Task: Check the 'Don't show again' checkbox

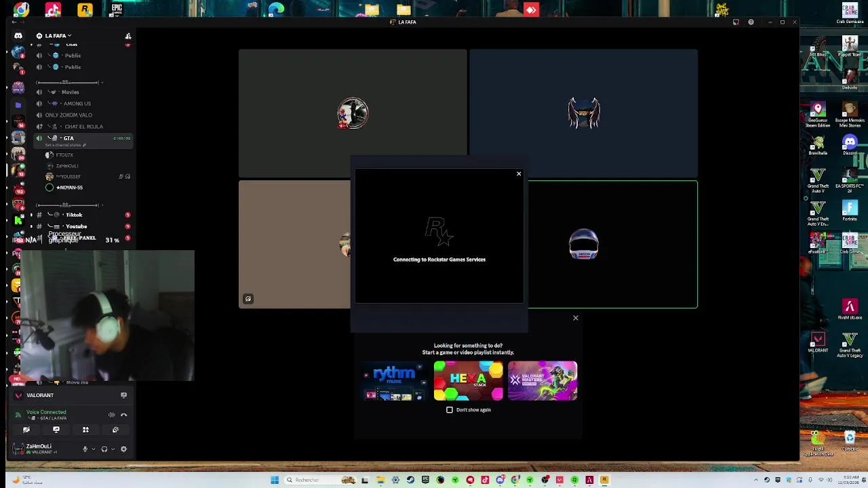Action: (x=450, y=410)
